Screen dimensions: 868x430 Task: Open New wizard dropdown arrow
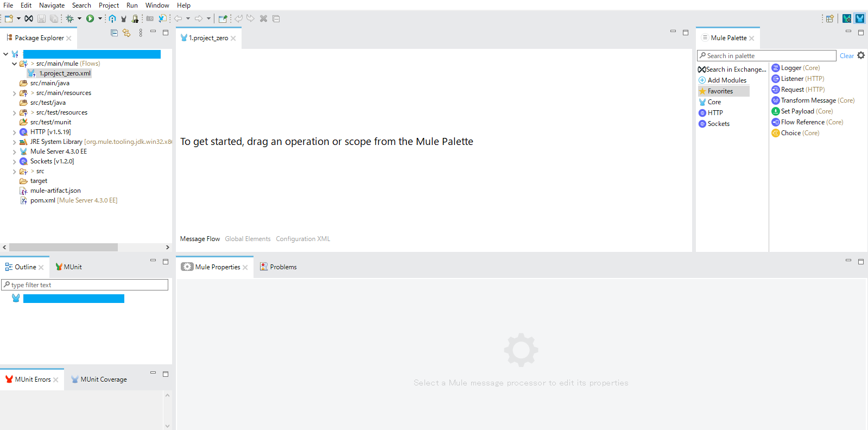click(18, 18)
